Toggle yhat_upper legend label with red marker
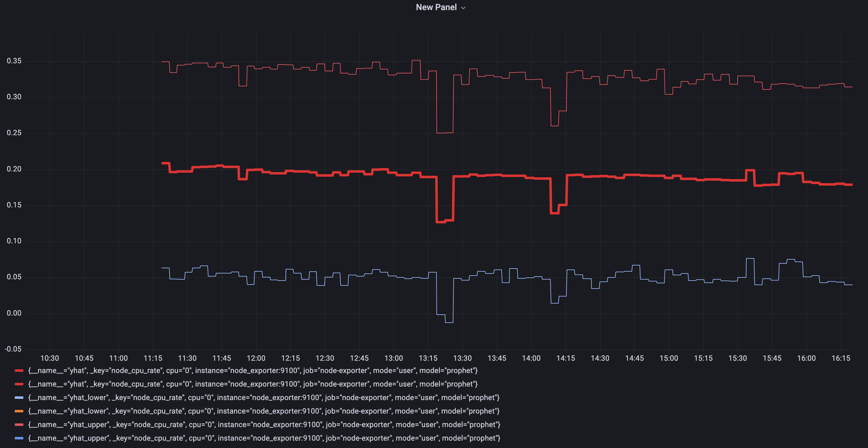 pos(264,425)
